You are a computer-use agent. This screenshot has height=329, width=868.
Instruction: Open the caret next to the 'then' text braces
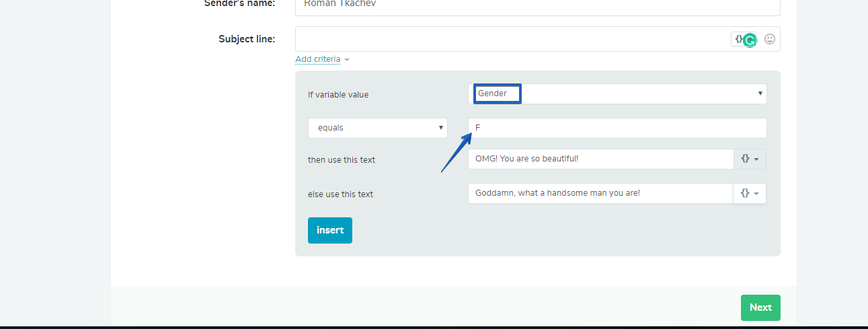pos(757,159)
